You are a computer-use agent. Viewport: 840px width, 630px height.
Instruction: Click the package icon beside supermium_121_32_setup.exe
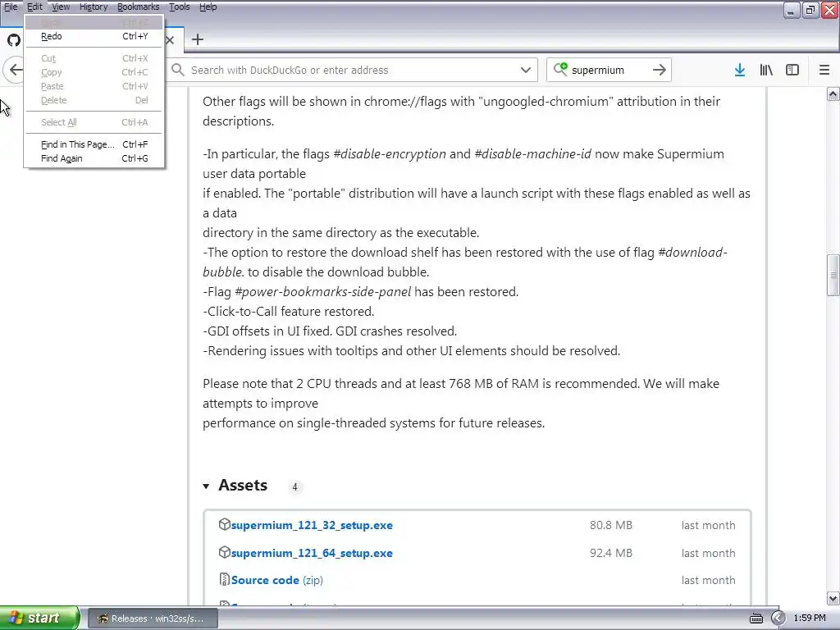point(225,524)
